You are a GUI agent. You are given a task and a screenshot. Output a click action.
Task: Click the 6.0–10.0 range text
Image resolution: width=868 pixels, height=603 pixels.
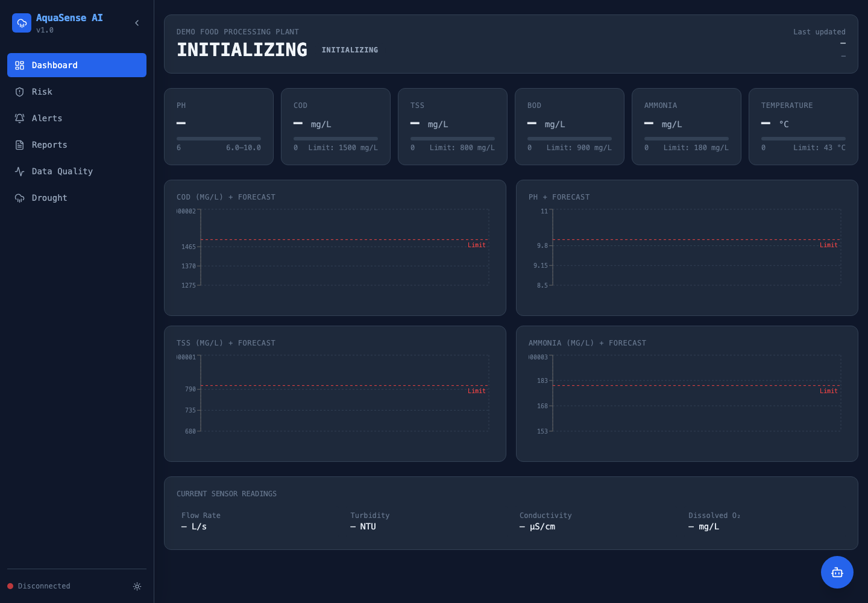point(244,148)
